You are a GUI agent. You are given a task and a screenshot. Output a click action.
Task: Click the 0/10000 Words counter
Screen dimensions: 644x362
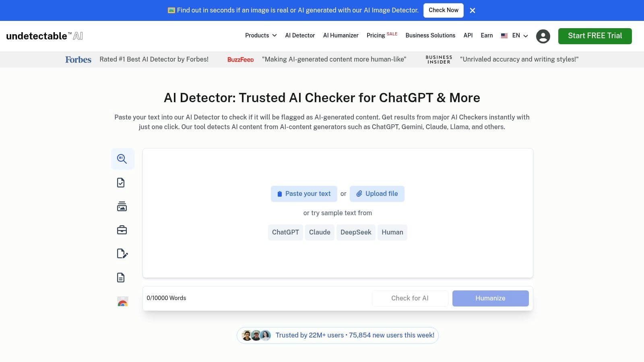[x=166, y=298]
